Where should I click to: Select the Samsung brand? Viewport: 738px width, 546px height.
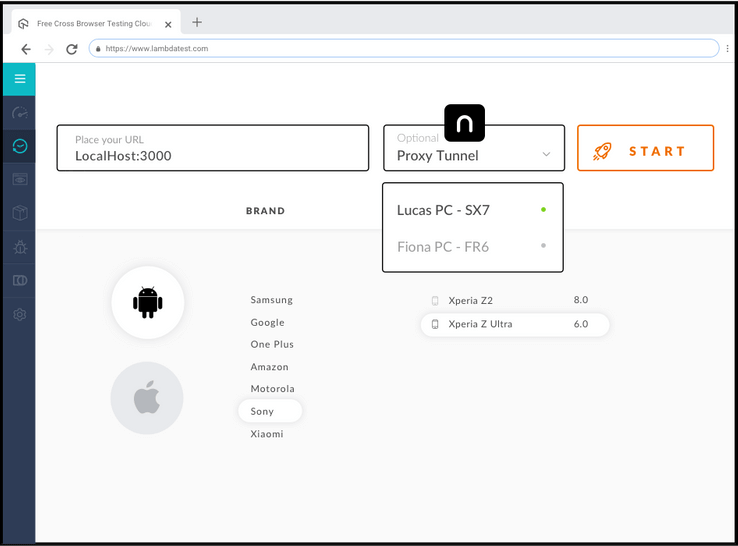tap(271, 300)
